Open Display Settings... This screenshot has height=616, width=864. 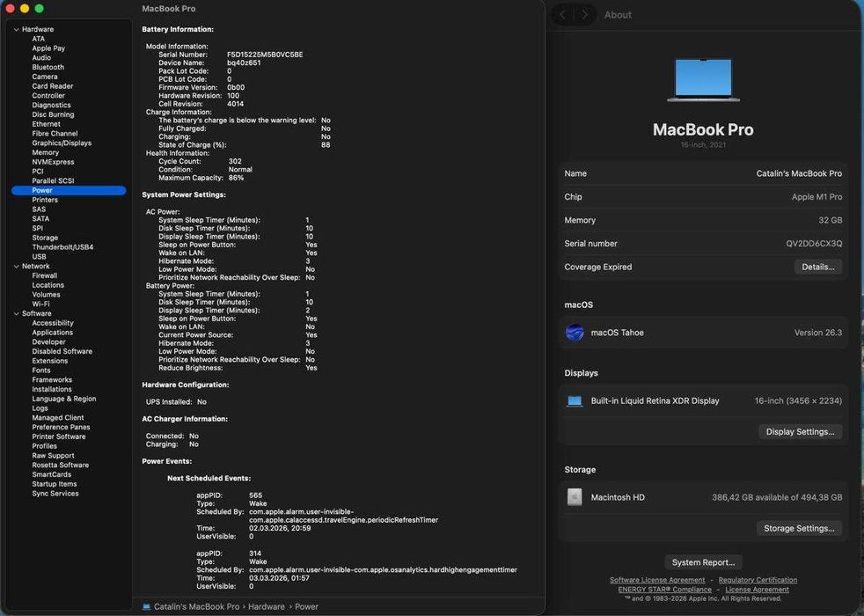click(x=800, y=431)
